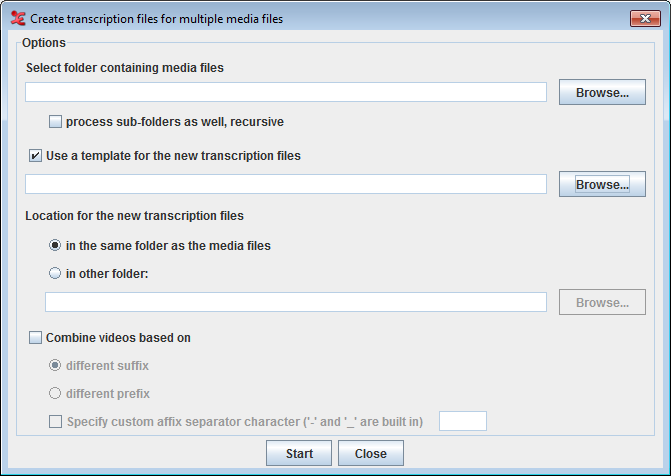This screenshot has width=671, height=476.
Task: Click the dialog title bar text
Action: pyautogui.click(x=157, y=19)
